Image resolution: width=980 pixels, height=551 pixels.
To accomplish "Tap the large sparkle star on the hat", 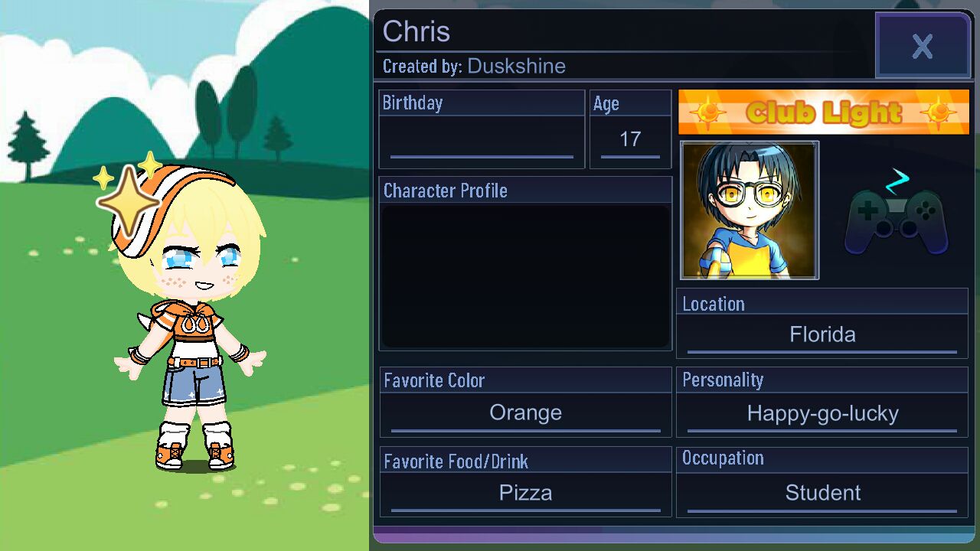I will [128, 201].
